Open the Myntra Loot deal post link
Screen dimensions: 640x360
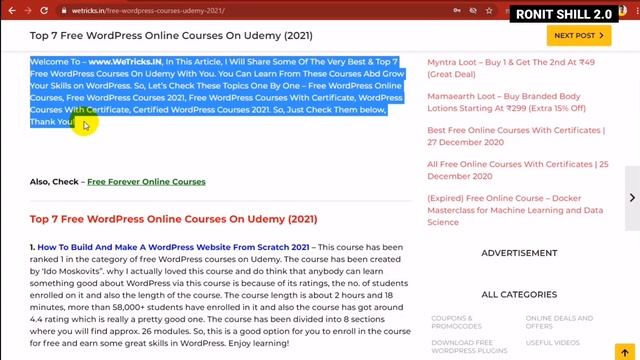pyautogui.click(x=511, y=68)
